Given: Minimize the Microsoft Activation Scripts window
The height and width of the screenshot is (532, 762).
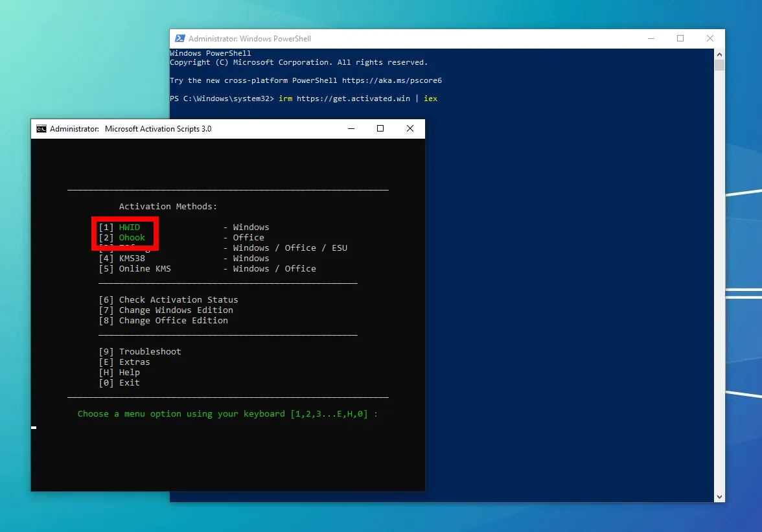Looking at the screenshot, I should [351, 129].
